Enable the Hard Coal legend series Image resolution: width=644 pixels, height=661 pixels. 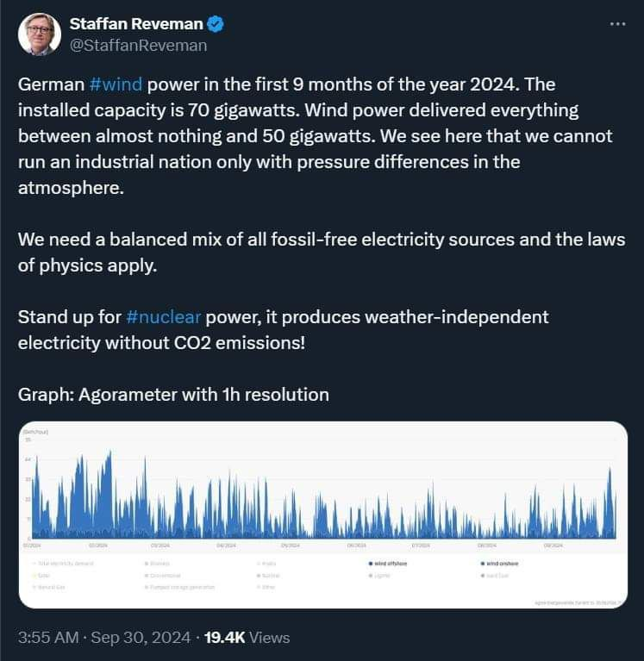497,575
